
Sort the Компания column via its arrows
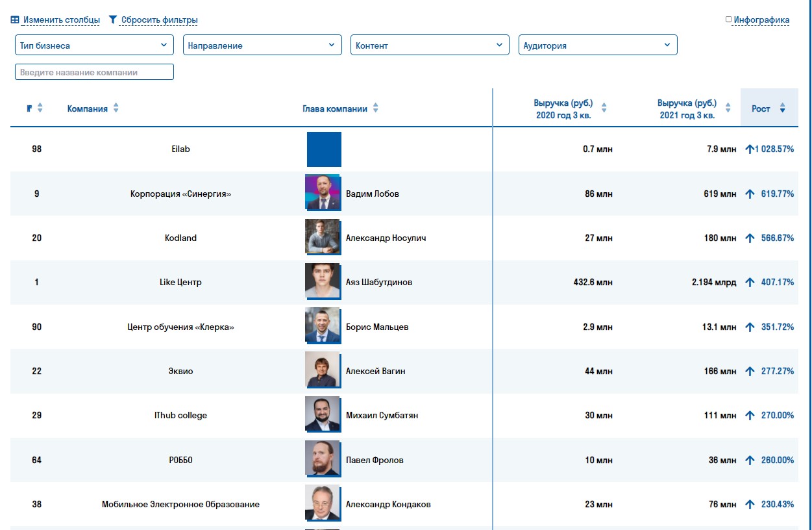[x=116, y=108]
